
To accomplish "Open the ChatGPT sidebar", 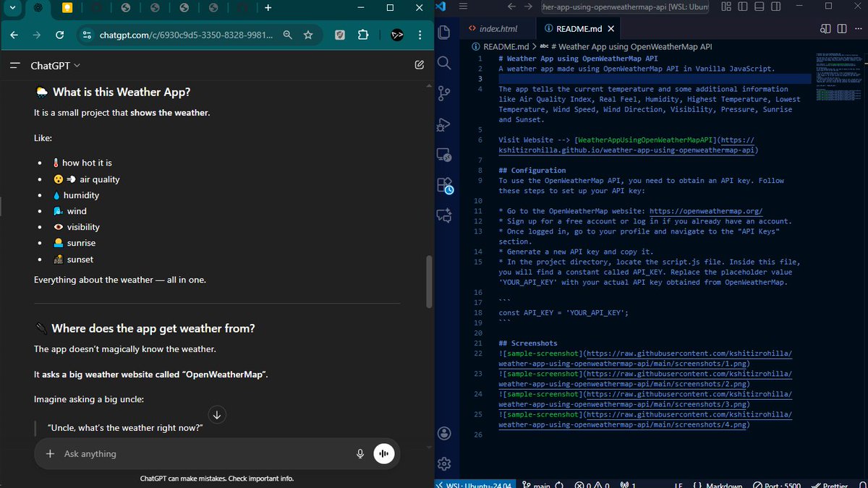I will point(14,65).
